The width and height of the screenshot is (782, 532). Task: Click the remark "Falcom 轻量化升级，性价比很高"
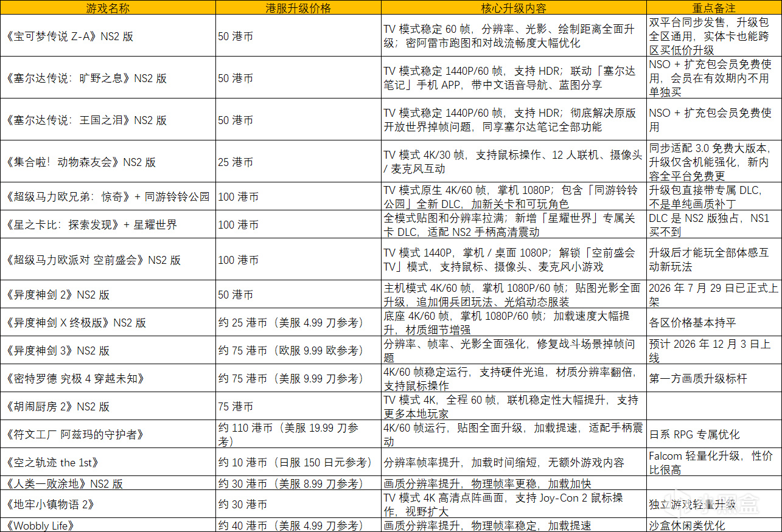pyautogui.click(x=714, y=462)
